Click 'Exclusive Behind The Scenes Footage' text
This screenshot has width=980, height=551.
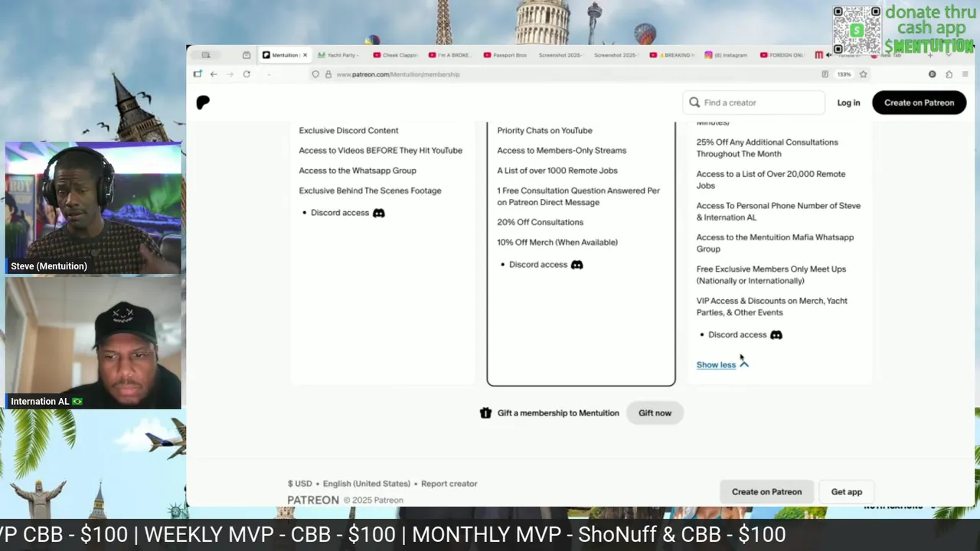pos(370,191)
